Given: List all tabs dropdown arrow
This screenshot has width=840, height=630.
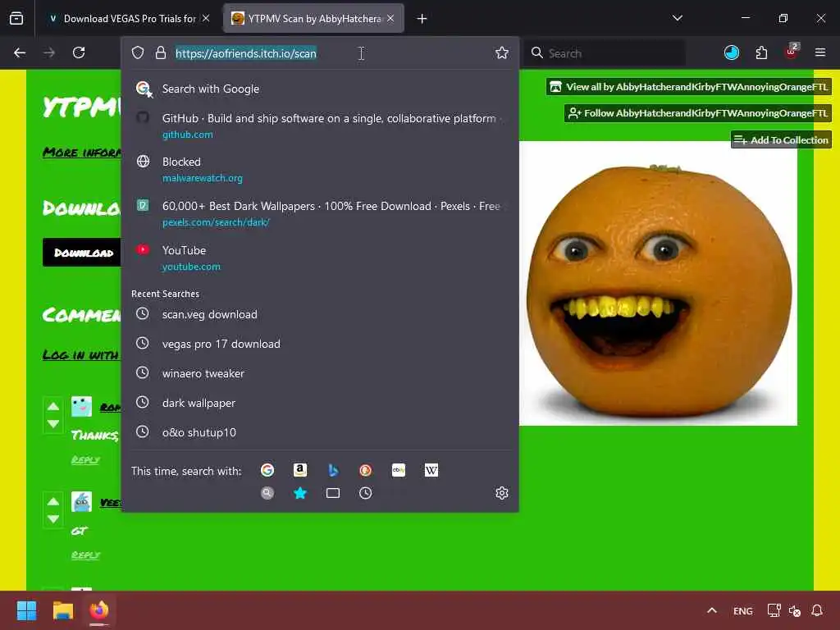Looking at the screenshot, I should 677,18.
